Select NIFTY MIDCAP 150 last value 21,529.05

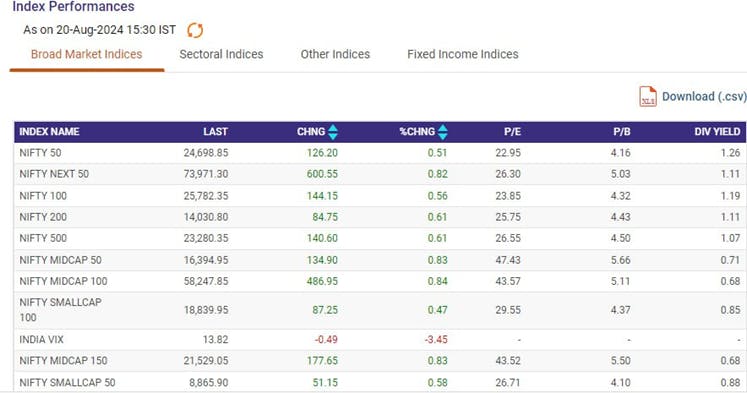point(206,361)
